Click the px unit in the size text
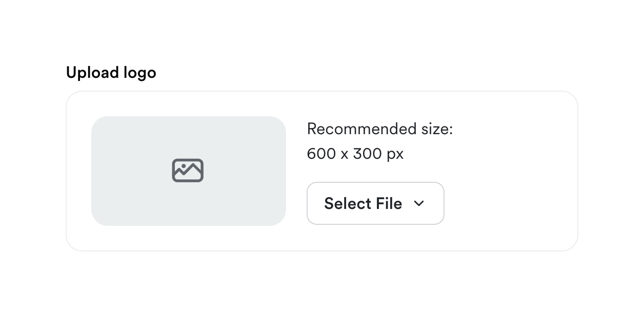 pyautogui.click(x=395, y=154)
